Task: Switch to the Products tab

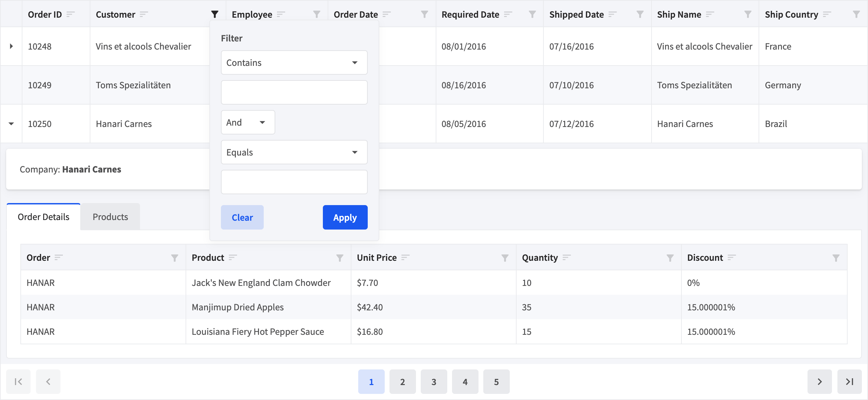Action: (x=110, y=216)
